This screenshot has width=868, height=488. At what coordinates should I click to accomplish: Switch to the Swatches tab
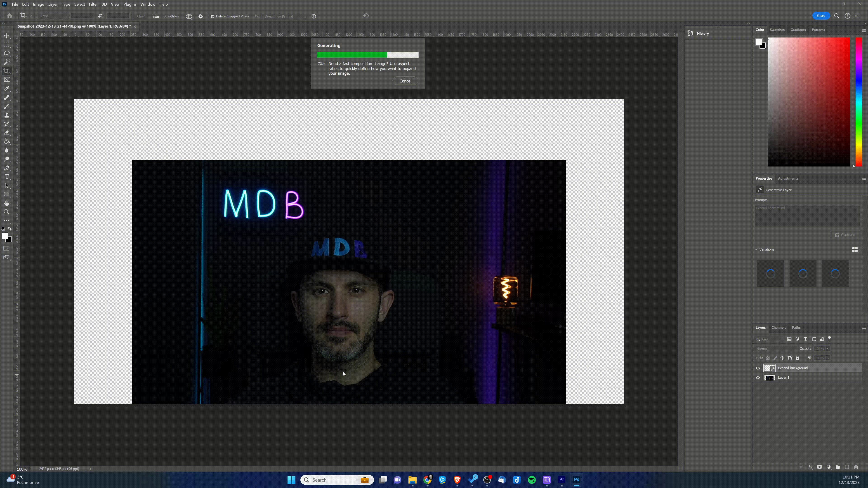tap(777, 30)
